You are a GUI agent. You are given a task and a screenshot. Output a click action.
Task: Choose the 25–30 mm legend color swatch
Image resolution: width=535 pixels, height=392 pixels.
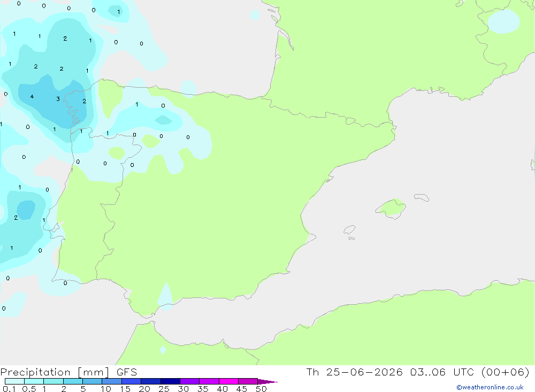[x=170, y=381]
